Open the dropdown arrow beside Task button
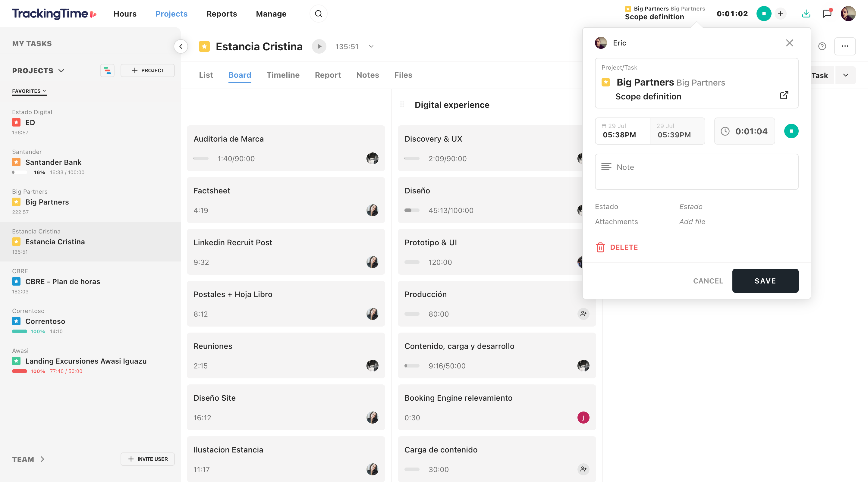The height and width of the screenshot is (482, 868). click(845, 75)
